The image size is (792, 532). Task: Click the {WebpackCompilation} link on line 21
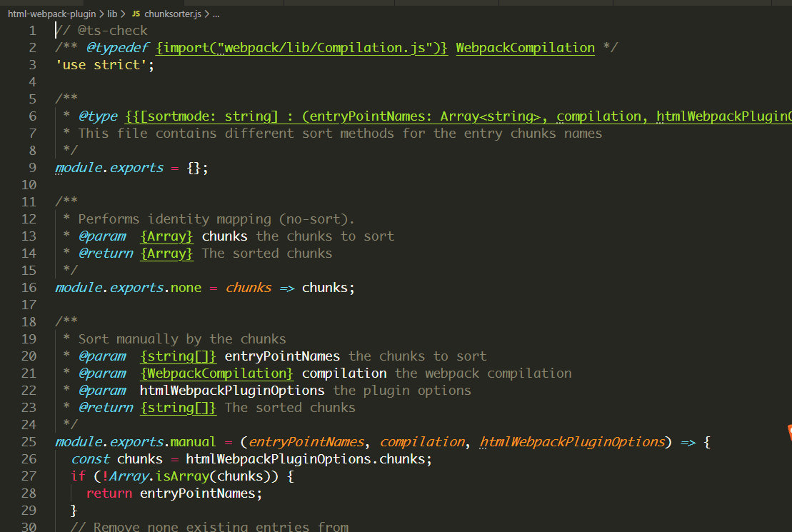(217, 373)
